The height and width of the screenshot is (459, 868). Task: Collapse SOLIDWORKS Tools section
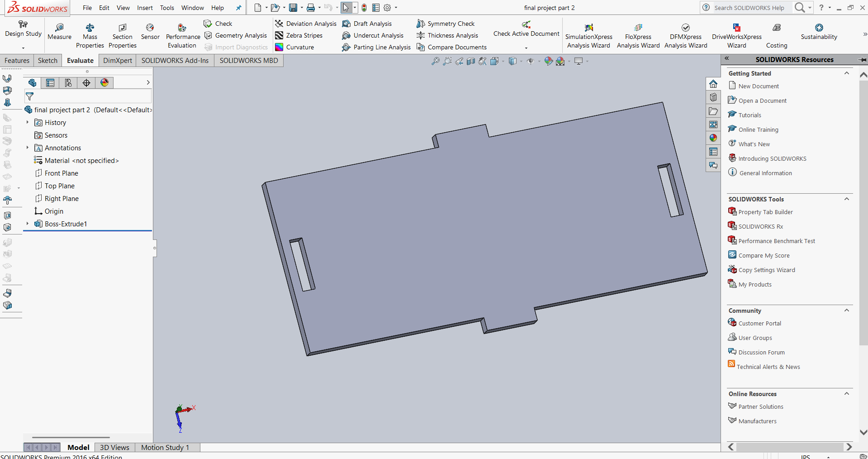[x=847, y=199]
